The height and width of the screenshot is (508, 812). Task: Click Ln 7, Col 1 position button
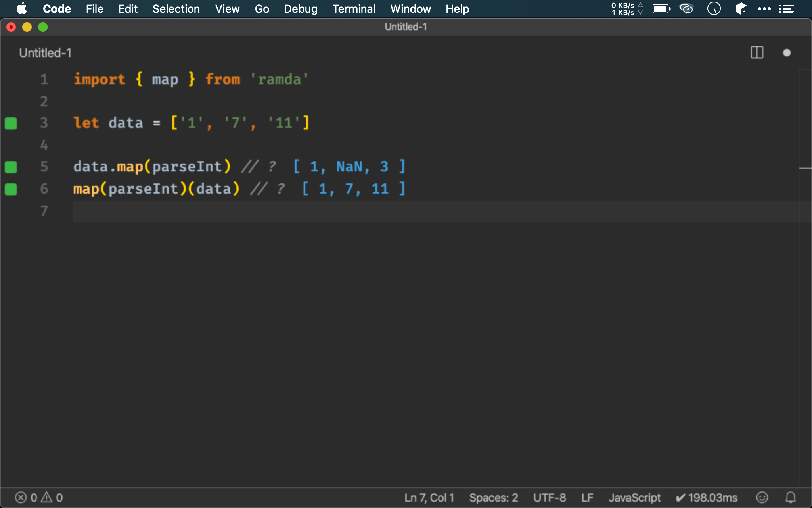[429, 497]
